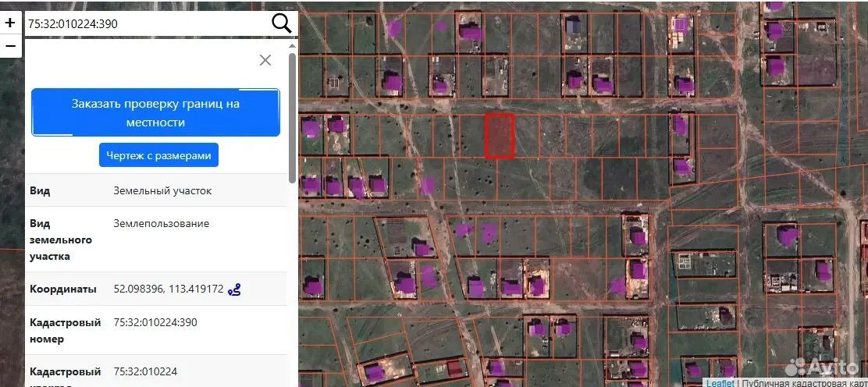Run search with the magnifier icon
The width and height of the screenshot is (868, 387).
(x=281, y=24)
